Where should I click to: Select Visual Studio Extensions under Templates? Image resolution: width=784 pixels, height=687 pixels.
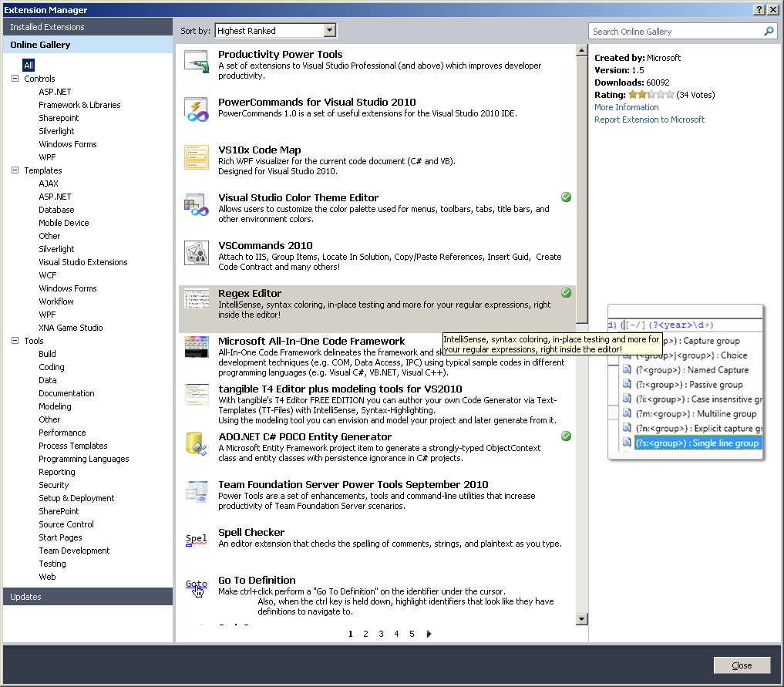(83, 262)
